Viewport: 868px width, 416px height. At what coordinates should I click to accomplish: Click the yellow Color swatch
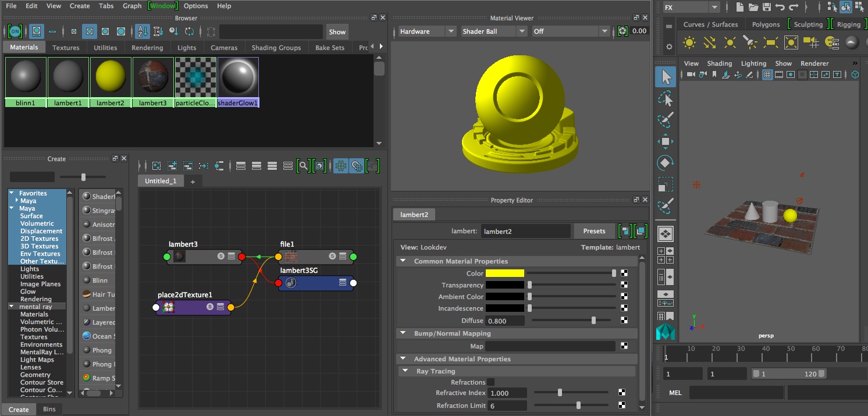tap(504, 273)
